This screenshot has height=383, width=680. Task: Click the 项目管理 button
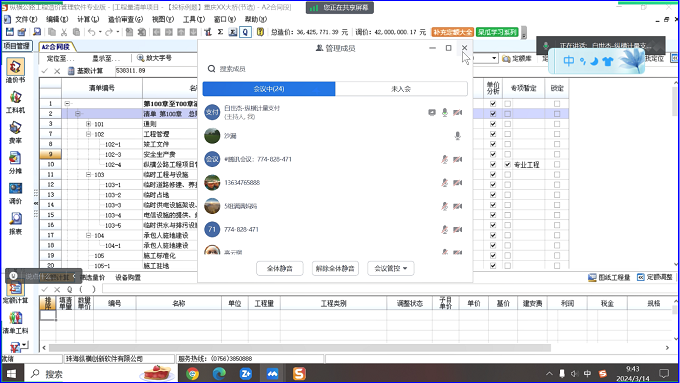[17, 46]
